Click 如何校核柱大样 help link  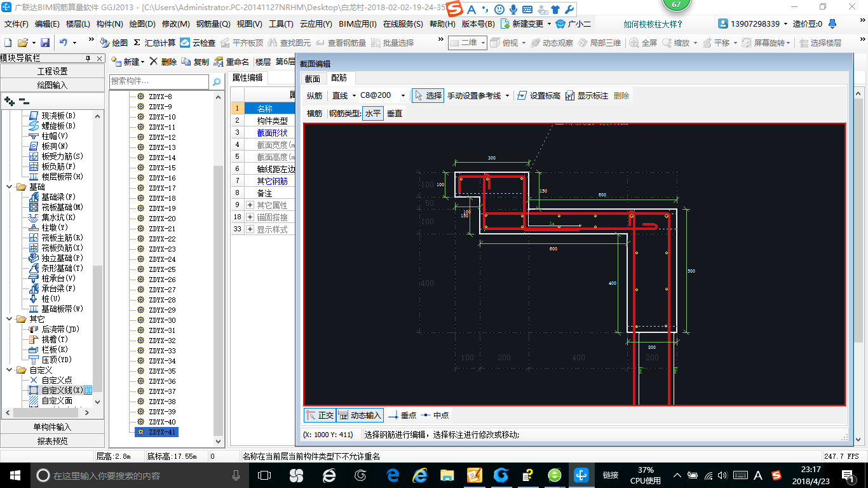(653, 24)
